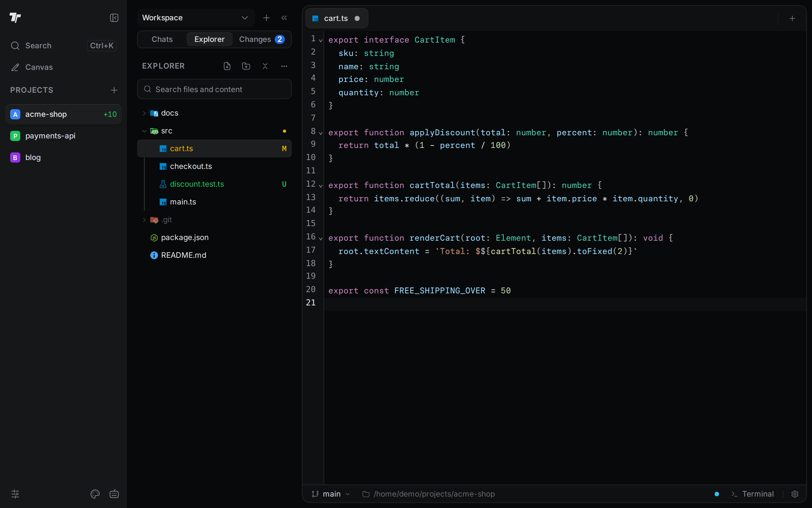This screenshot has height=508, width=812.
Task: Click the /home/demo/projects/acme-shop path
Action: click(429, 494)
